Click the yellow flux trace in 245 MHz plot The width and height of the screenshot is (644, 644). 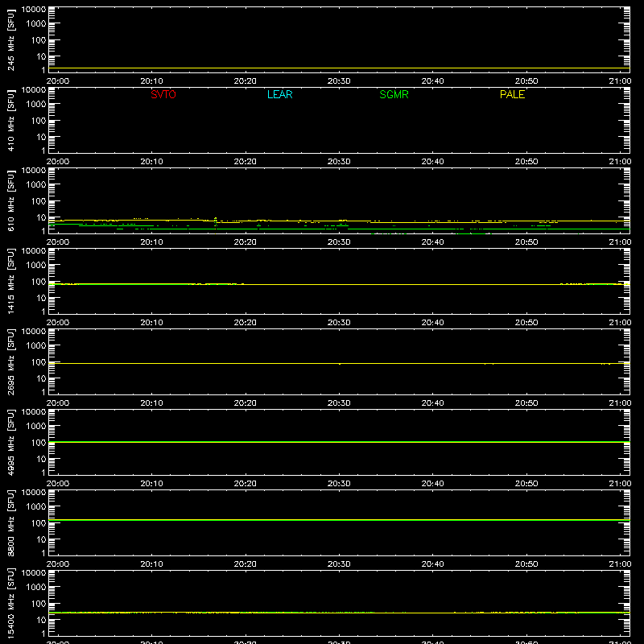(x=339, y=68)
